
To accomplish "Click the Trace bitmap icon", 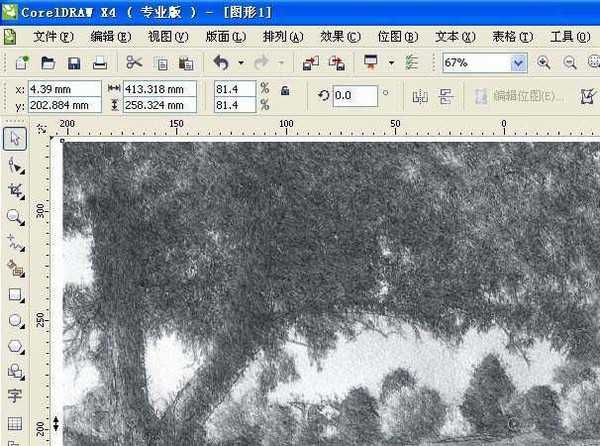I will [587, 96].
